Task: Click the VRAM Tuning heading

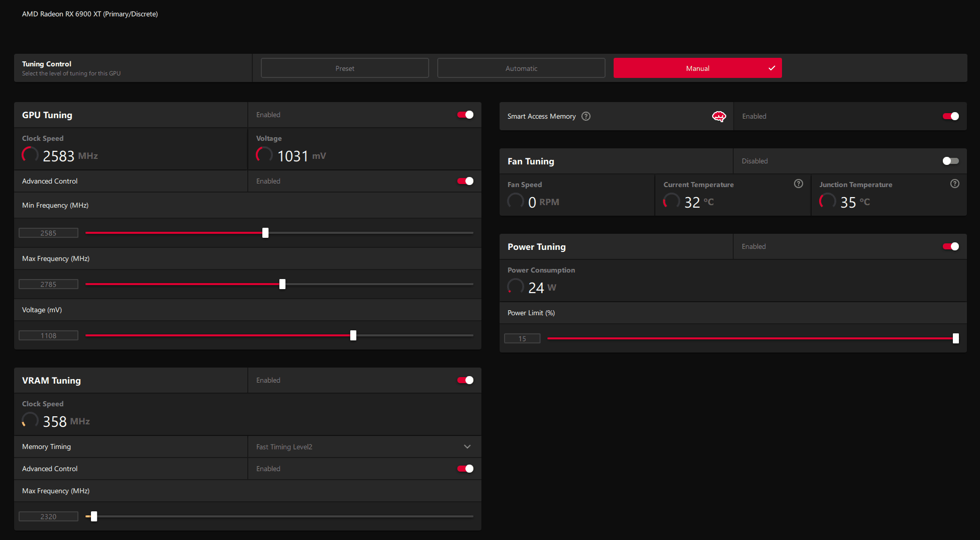Action: [51, 381]
